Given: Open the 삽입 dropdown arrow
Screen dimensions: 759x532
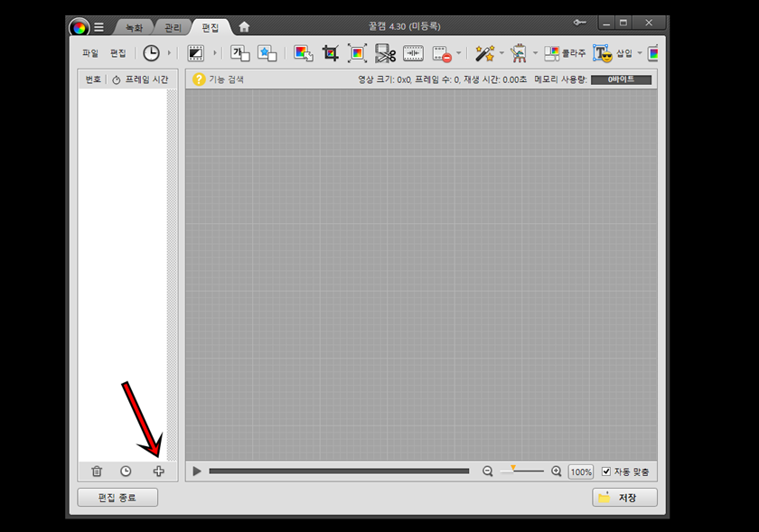Looking at the screenshot, I should 640,52.
